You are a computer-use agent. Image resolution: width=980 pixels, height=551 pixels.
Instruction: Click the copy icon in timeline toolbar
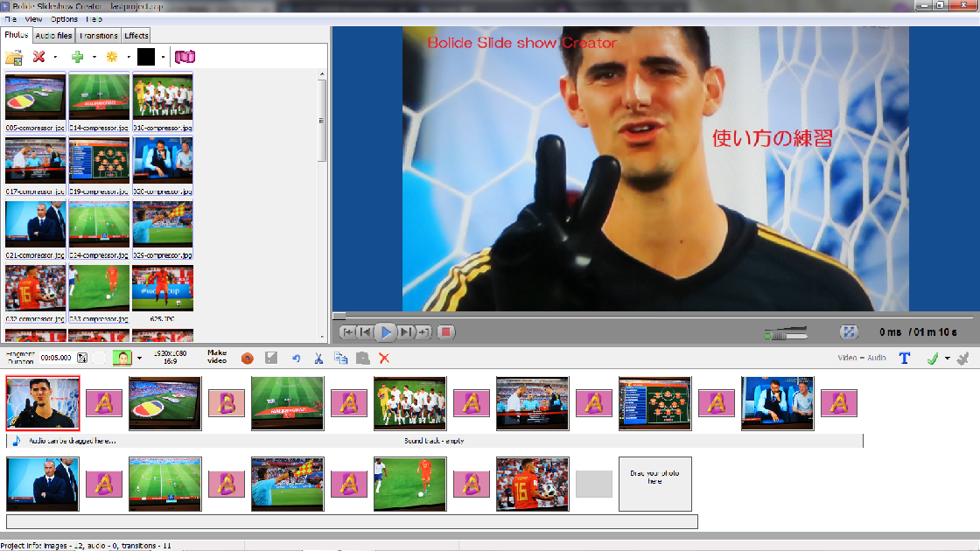coord(340,358)
